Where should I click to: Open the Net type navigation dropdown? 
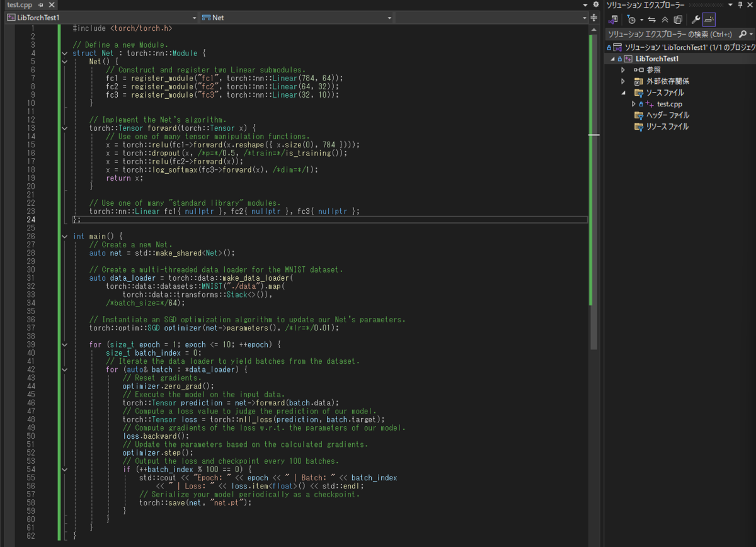(x=296, y=18)
